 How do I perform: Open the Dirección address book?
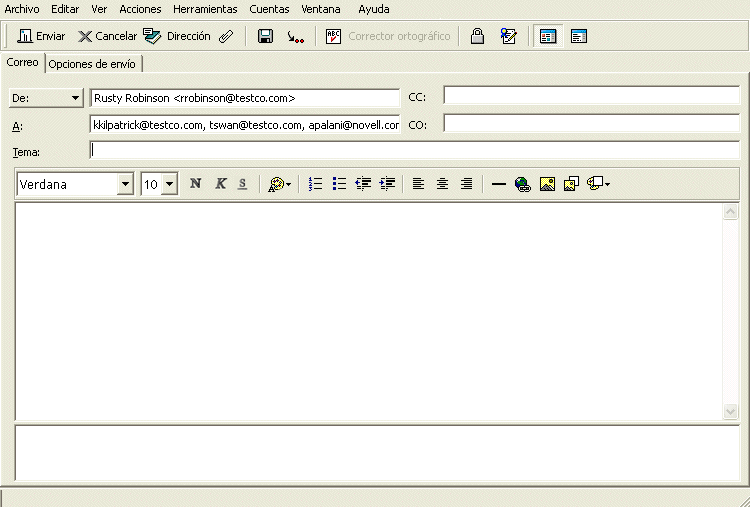point(177,36)
